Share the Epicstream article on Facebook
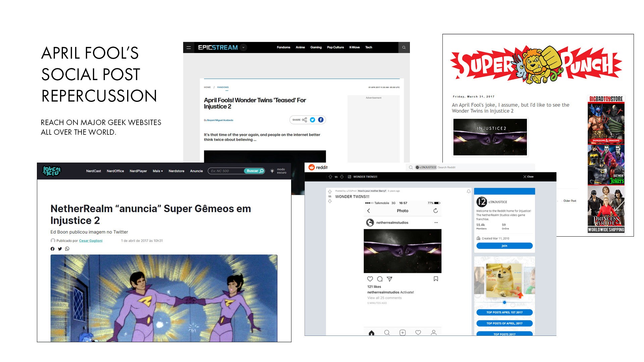The width and height of the screenshot is (644, 362). [321, 120]
